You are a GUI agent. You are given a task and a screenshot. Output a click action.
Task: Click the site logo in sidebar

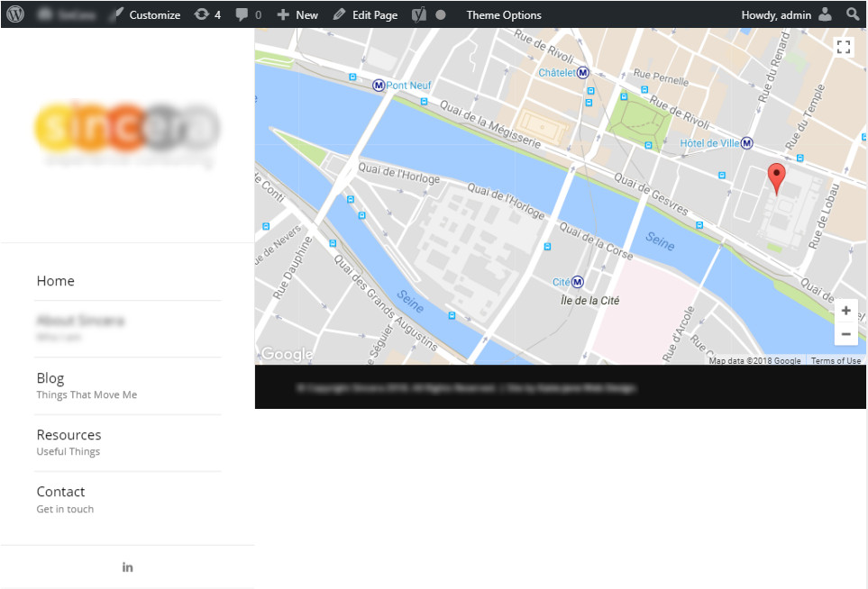[127, 134]
